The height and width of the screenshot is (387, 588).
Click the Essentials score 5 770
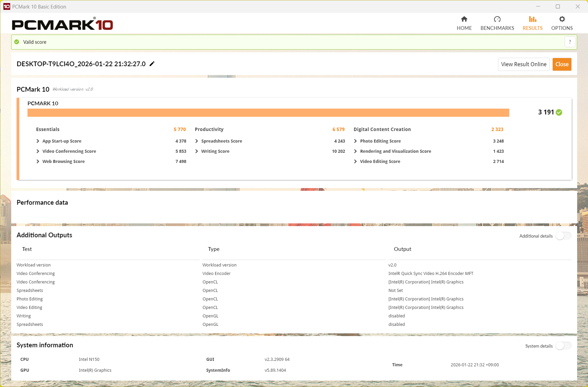180,129
